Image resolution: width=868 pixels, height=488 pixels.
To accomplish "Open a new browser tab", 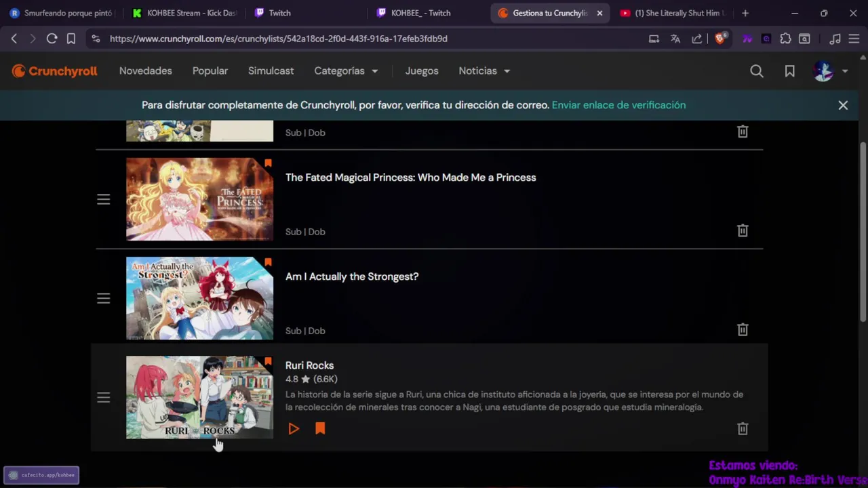I will pos(745,13).
